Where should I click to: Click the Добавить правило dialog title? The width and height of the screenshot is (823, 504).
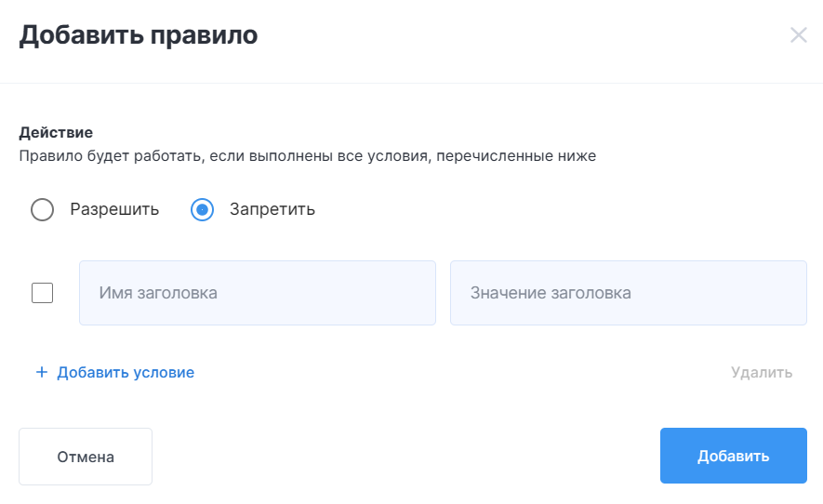pyautogui.click(x=139, y=35)
